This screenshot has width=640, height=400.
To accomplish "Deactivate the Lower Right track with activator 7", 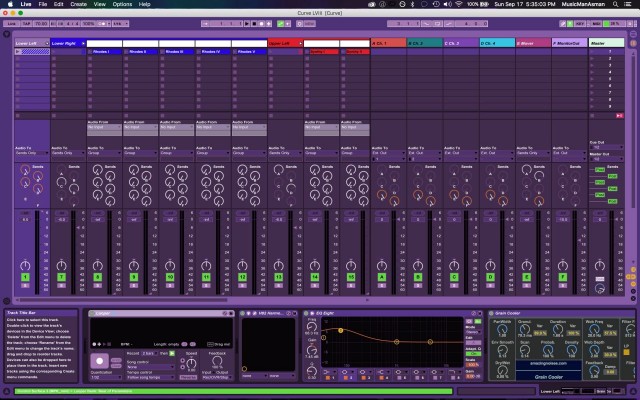I will pyautogui.click(x=61, y=275).
